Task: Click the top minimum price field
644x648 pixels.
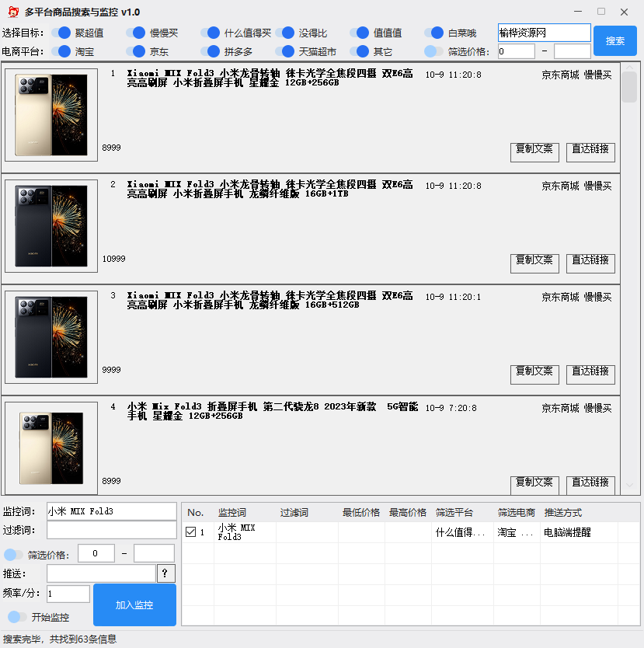Action: coord(517,51)
